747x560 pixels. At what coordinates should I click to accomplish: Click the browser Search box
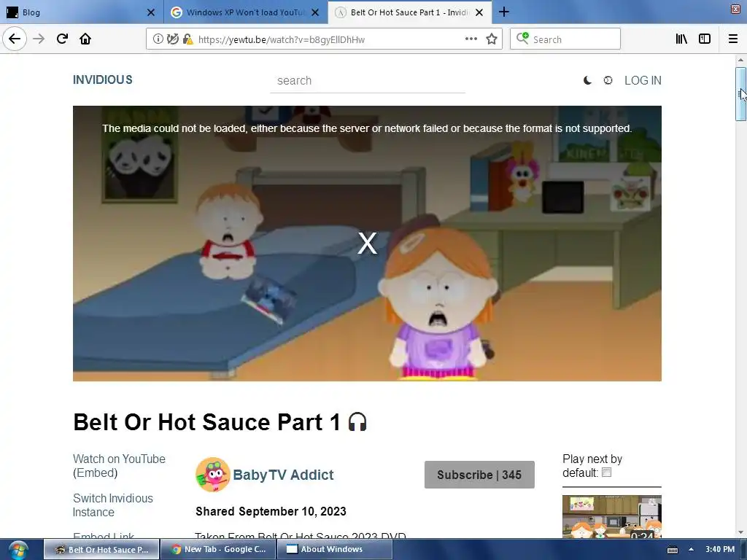tap(565, 39)
